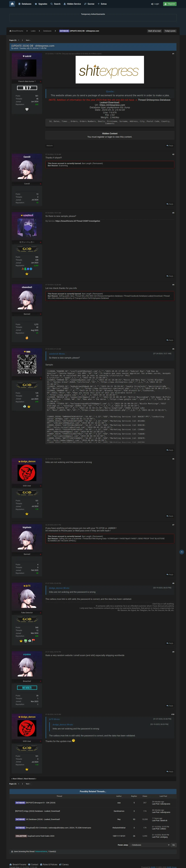This screenshot has width=186, height=868.
Task: Click the crown award icon under aaa
Action: [29, 407]
